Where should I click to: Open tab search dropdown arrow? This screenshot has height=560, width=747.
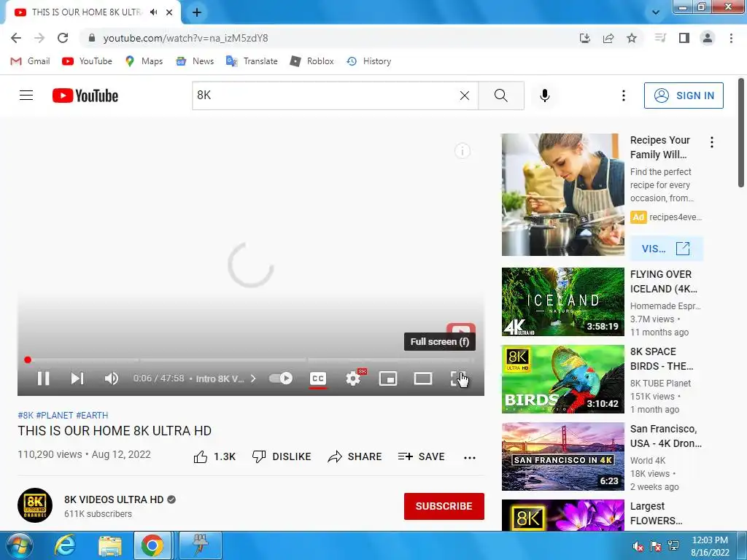656,12
